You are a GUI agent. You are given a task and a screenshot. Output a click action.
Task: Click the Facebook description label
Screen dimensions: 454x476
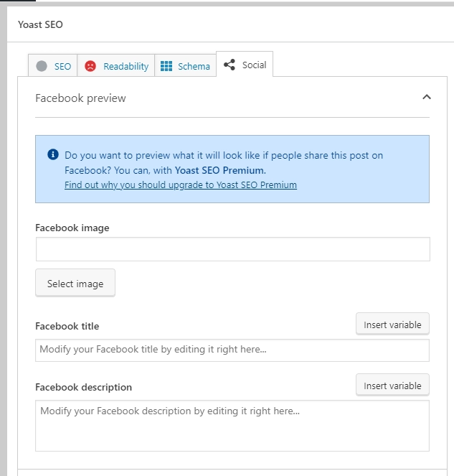(83, 387)
